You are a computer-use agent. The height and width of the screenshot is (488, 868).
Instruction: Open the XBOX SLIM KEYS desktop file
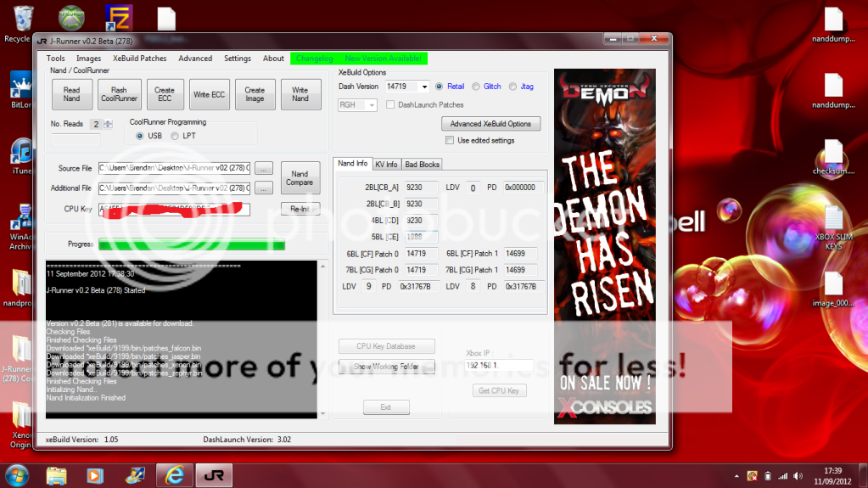click(x=833, y=222)
